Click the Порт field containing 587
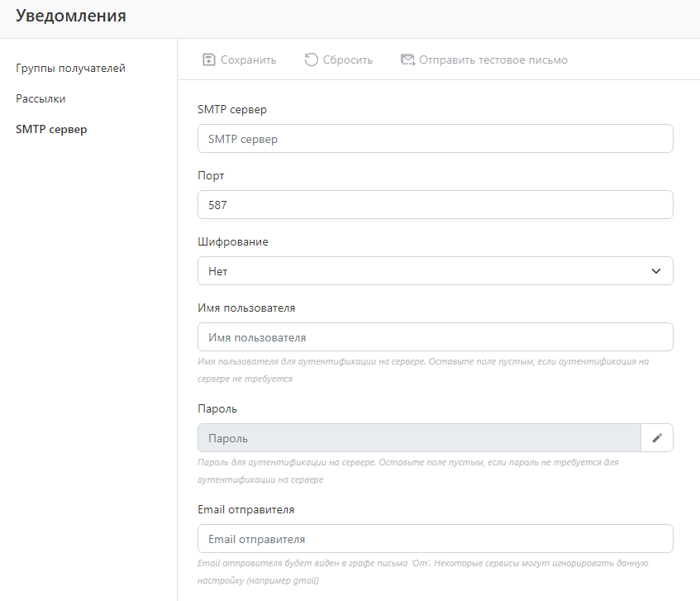This screenshot has width=700, height=601. coord(435,205)
